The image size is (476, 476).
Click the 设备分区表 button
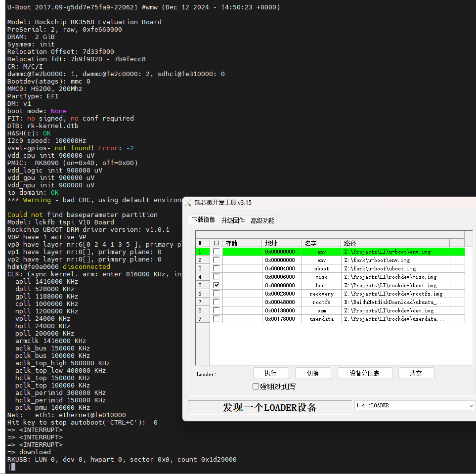tap(365, 373)
